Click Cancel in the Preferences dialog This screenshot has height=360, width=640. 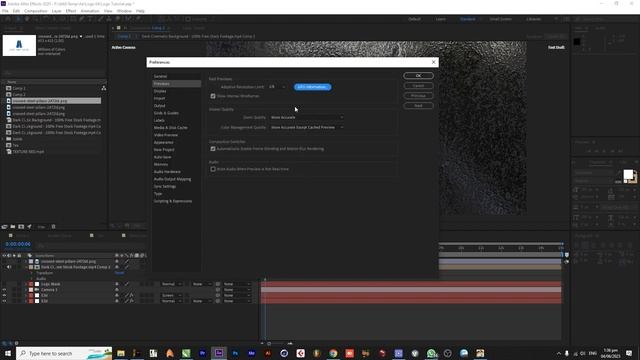pyautogui.click(x=418, y=86)
